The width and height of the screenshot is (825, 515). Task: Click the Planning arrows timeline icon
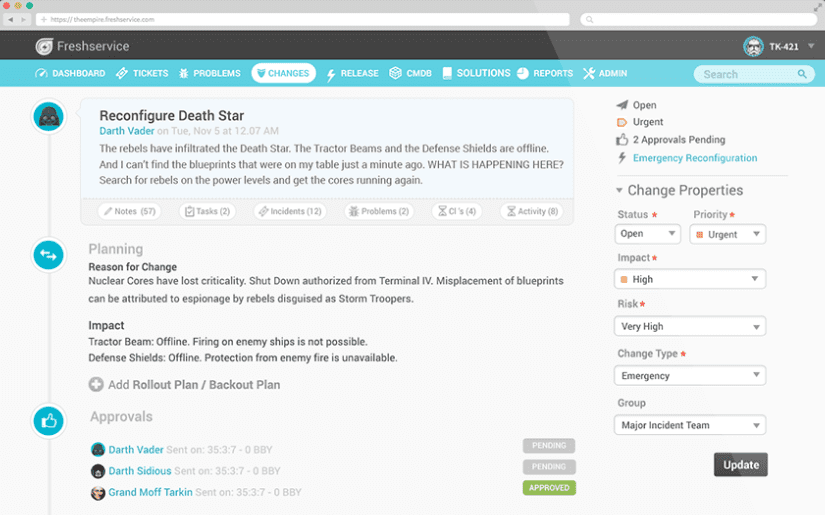point(48,255)
